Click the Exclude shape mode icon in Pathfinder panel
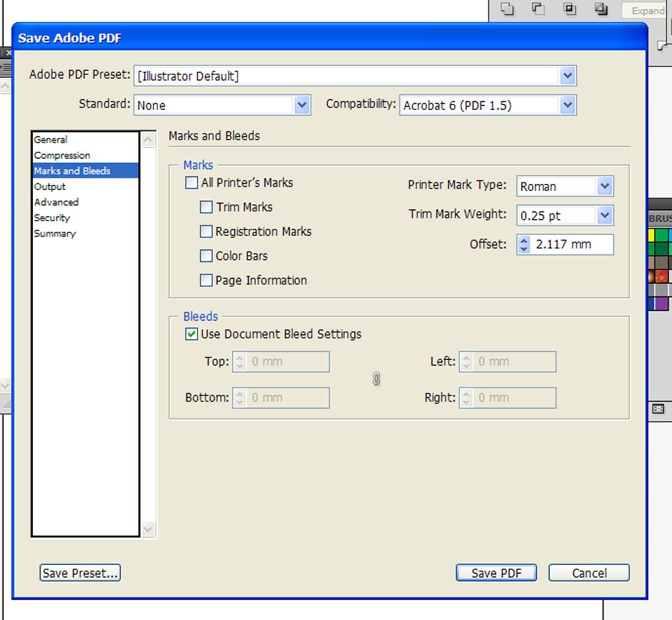This screenshot has height=620, width=672. (601, 9)
